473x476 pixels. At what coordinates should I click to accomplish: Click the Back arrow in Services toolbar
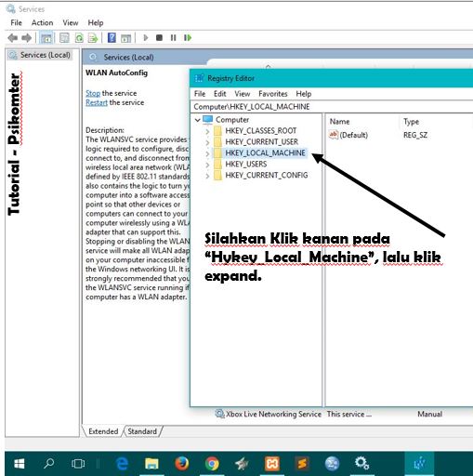pos(12,38)
